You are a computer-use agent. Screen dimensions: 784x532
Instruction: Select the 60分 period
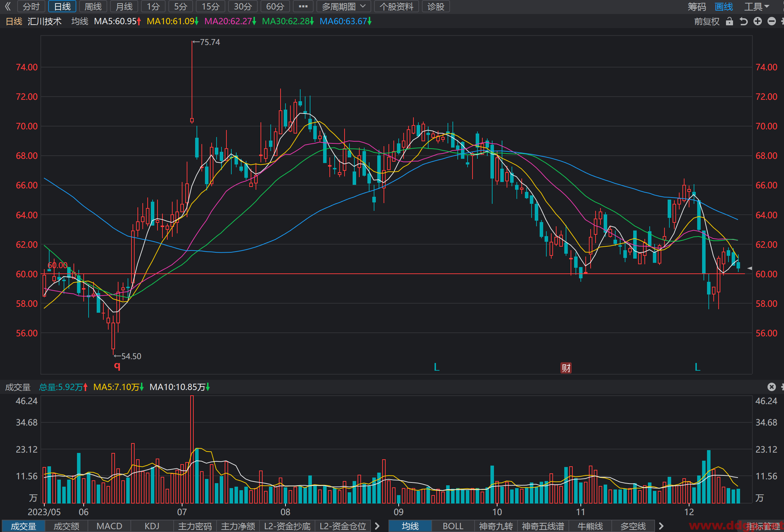pyautogui.click(x=275, y=6)
